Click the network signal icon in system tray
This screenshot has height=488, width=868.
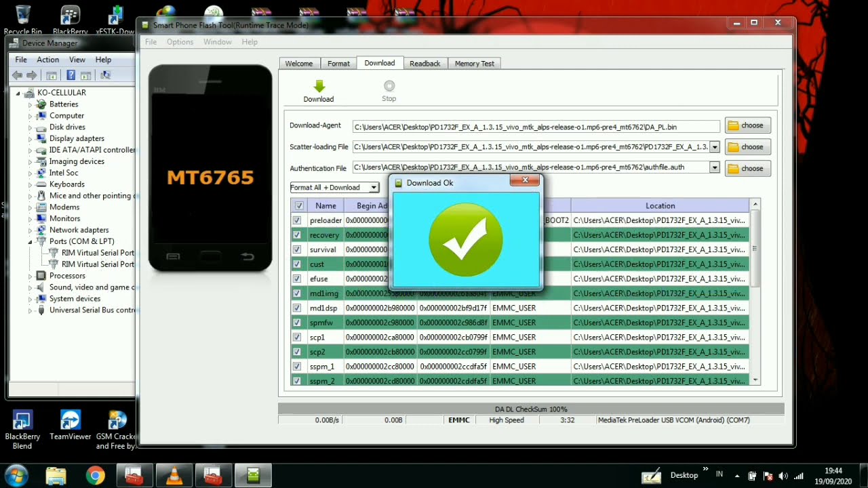(x=799, y=476)
